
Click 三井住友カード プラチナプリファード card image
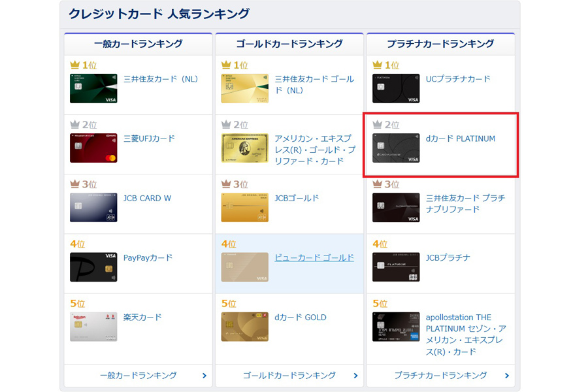[396, 208]
